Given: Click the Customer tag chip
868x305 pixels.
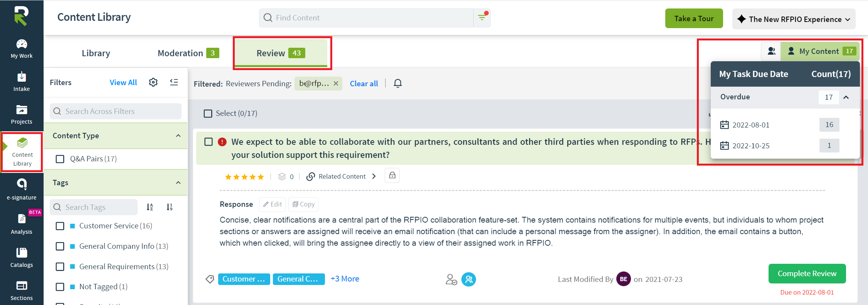Looking at the screenshot, I should [x=244, y=279].
